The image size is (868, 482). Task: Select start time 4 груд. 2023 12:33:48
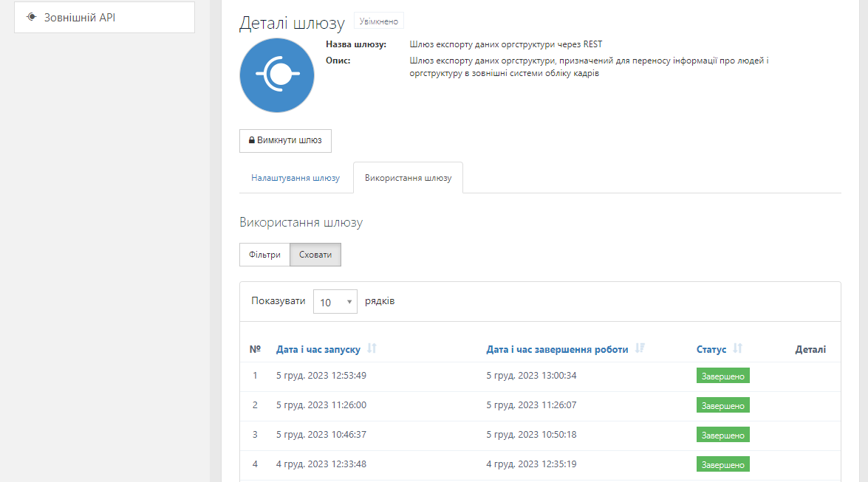pyautogui.click(x=321, y=464)
